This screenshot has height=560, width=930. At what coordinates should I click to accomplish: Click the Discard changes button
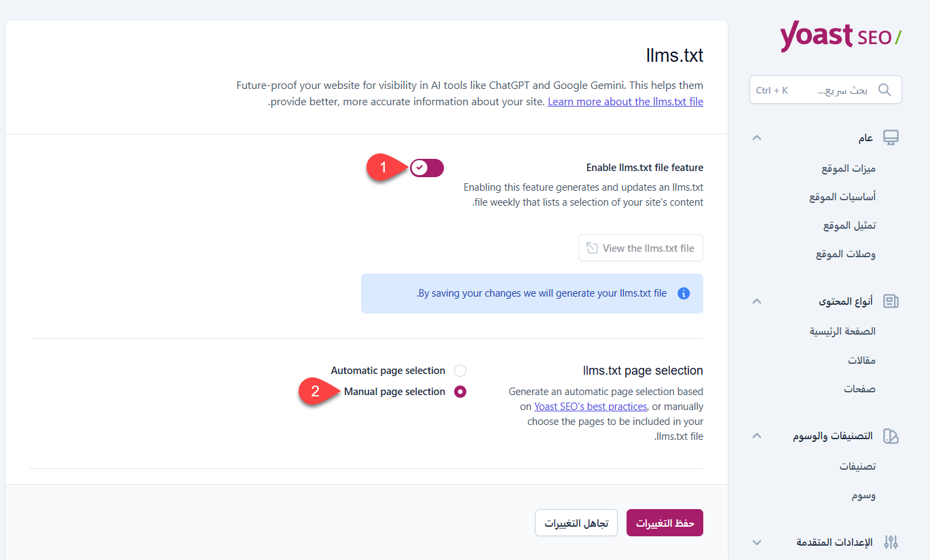(x=576, y=523)
